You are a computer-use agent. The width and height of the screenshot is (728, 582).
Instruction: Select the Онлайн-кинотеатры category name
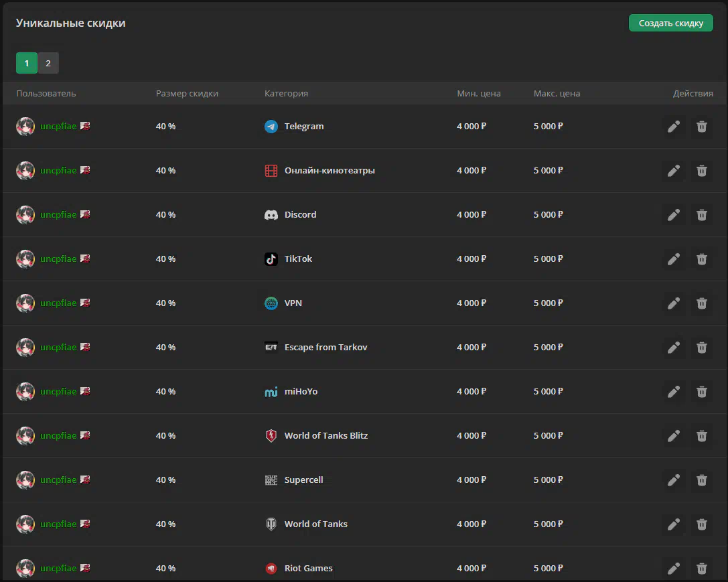coord(330,170)
